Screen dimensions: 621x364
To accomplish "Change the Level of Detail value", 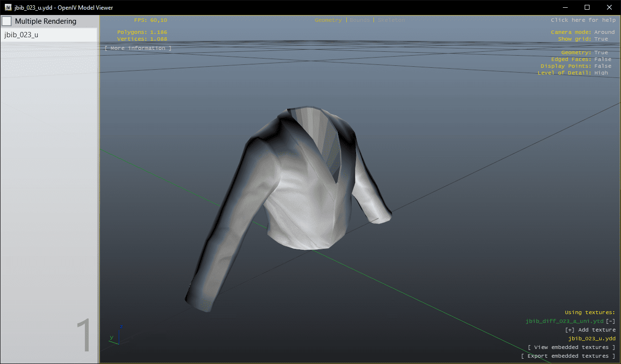I will 601,73.
